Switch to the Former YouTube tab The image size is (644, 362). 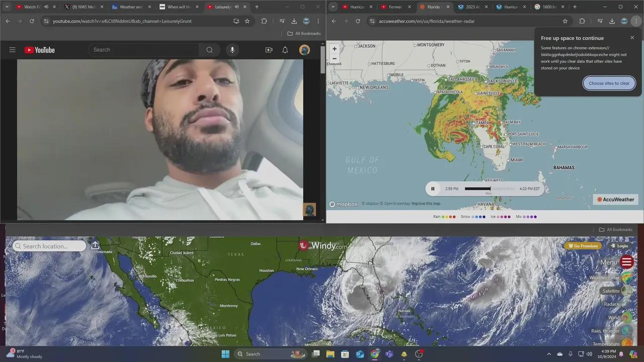[x=395, y=7]
